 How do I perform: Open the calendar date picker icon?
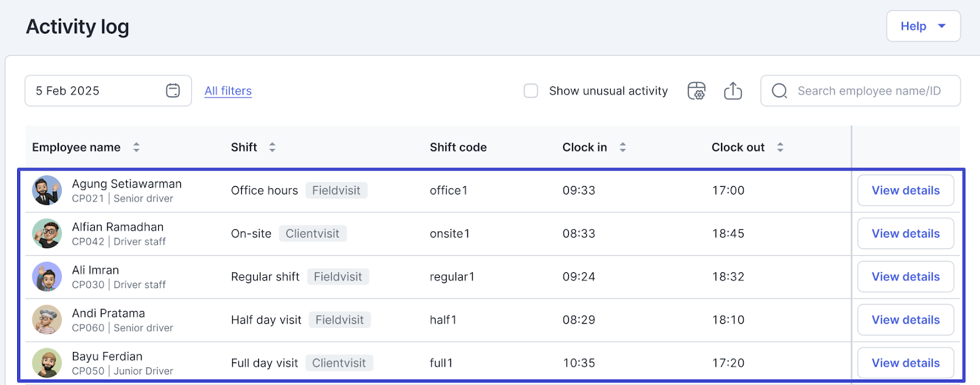tap(173, 91)
